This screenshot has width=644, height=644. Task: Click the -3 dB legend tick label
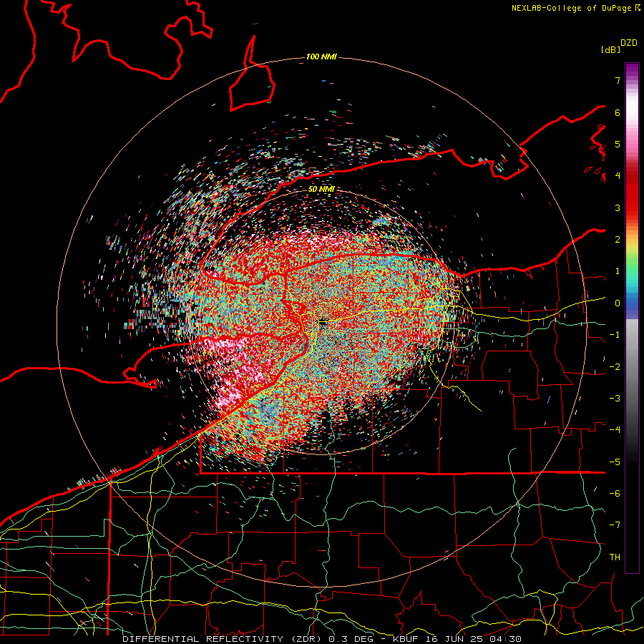615,399
